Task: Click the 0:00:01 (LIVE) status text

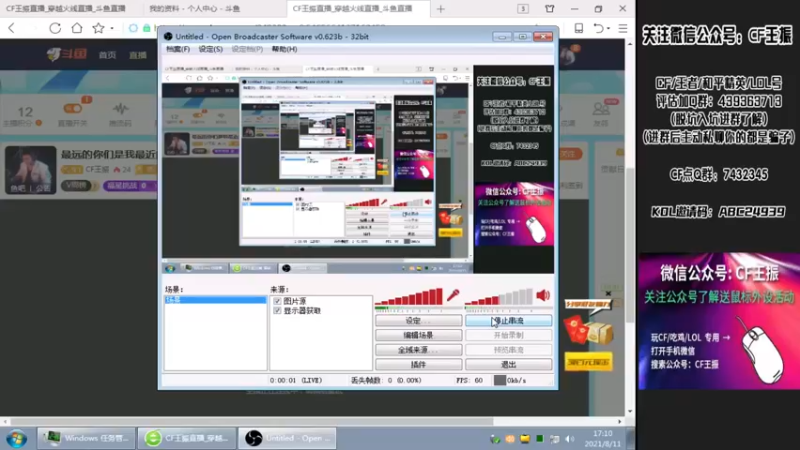Action: (x=296, y=380)
